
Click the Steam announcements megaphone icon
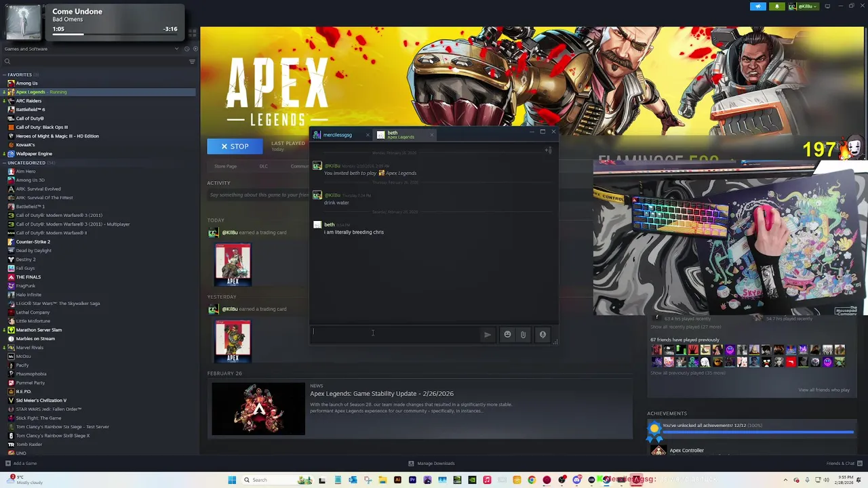[758, 6]
